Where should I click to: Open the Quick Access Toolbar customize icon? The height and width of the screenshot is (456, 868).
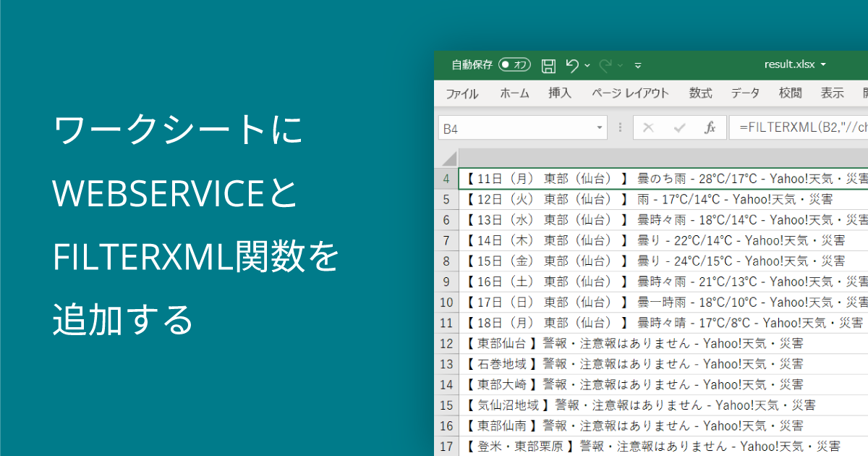pos(638,66)
